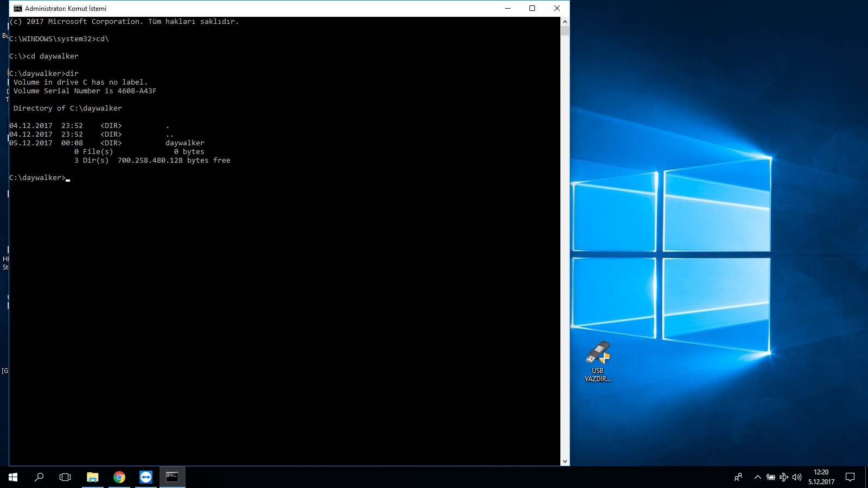Open volume speaker tray icon
Viewport: 868px width, 488px height.
797,477
